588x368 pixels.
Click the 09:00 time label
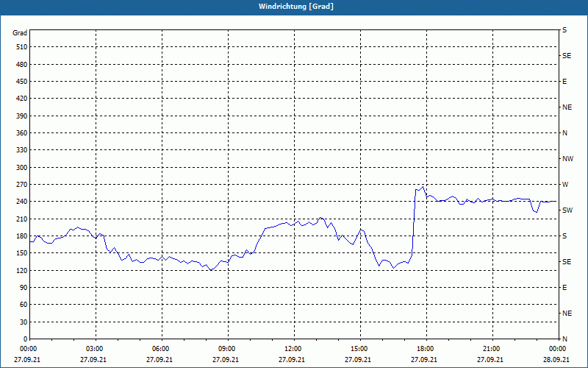point(228,349)
